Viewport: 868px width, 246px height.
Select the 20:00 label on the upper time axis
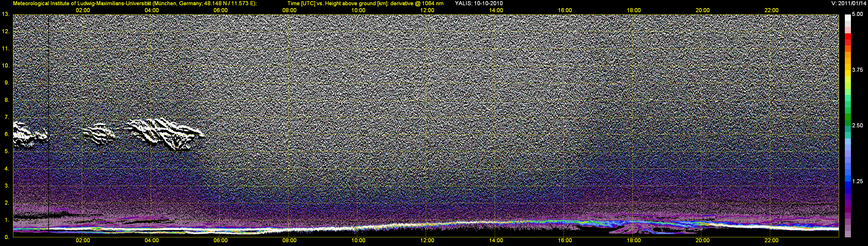[703, 10]
